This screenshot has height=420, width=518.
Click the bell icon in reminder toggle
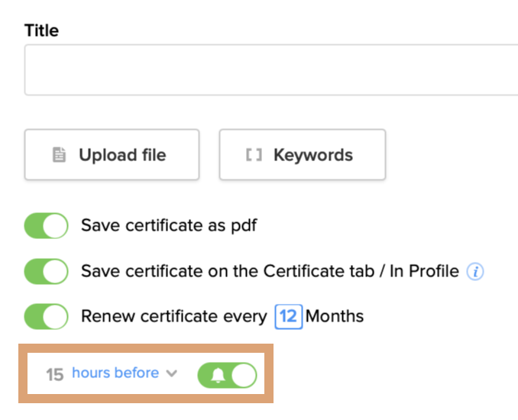(218, 374)
